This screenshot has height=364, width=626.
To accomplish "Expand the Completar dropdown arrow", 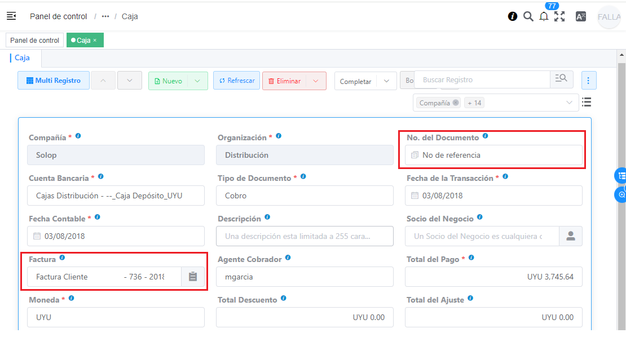I will [x=386, y=81].
